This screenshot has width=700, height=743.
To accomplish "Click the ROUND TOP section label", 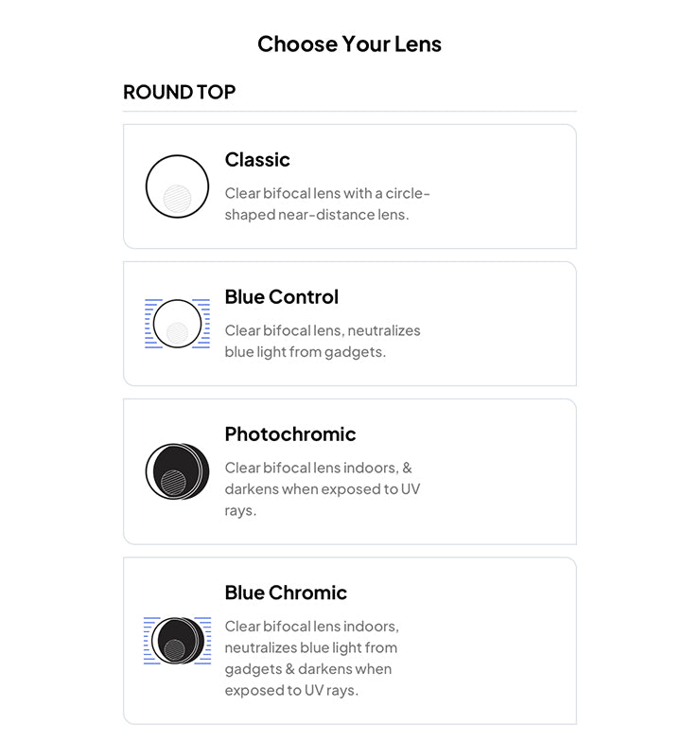I will pos(179,92).
